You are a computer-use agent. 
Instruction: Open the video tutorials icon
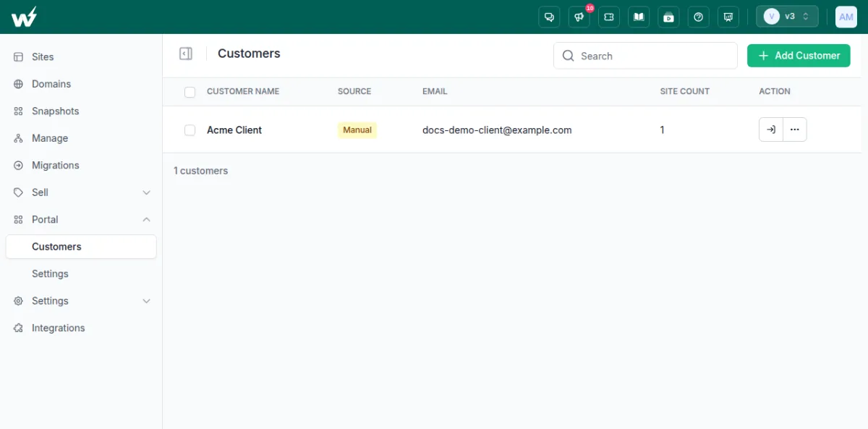pyautogui.click(x=668, y=17)
